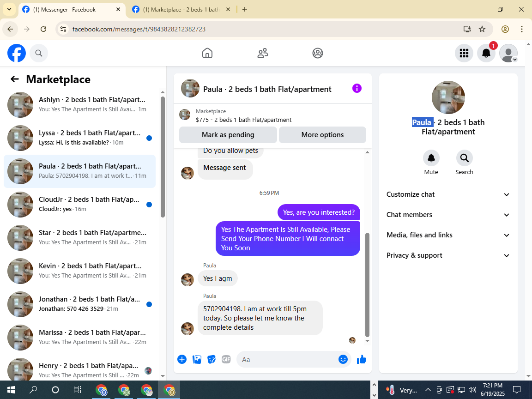Viewport: 532px width, 399px height.
Task: Open the Friends icon in top navigation
Action: (x=263, y=53)
